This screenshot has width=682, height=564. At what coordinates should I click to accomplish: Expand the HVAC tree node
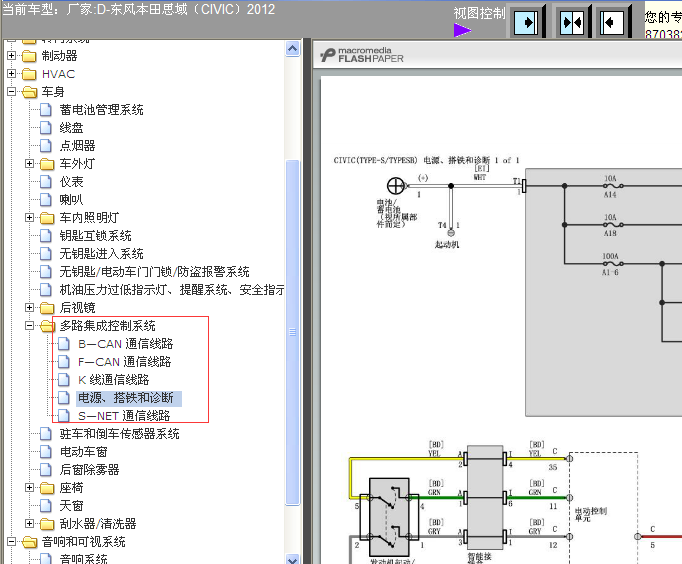pyautogui.click(x=12, y=74)
